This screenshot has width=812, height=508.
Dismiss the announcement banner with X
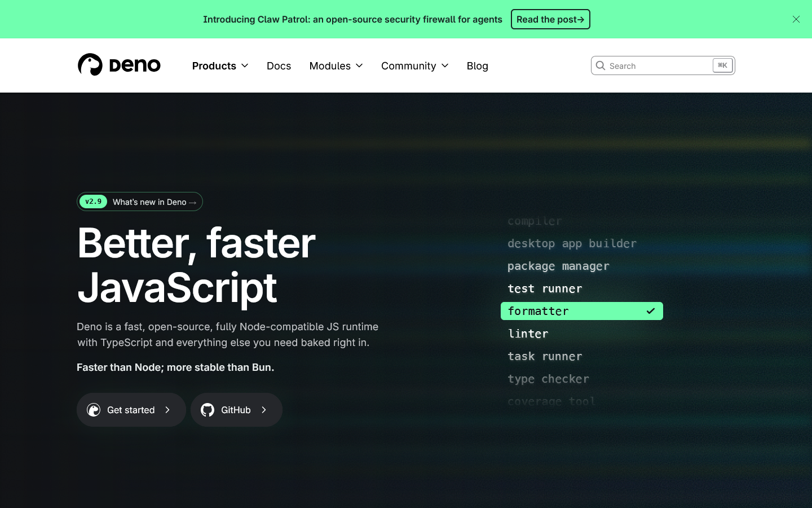796,19
